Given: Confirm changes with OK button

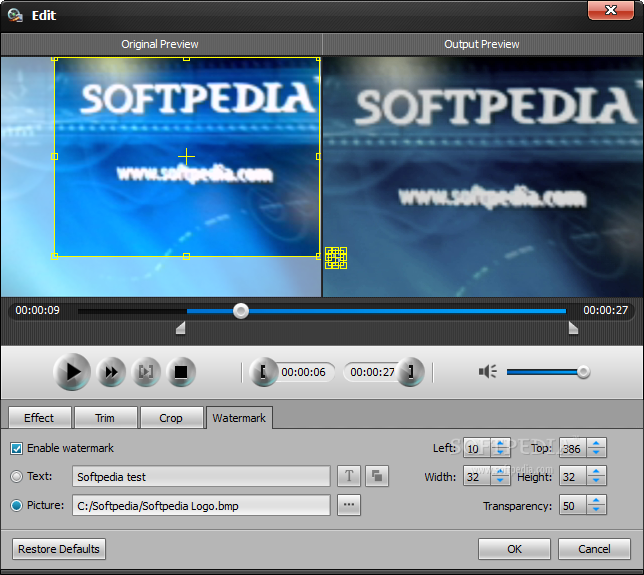Looking at the screenshot, I should [514, 549].
